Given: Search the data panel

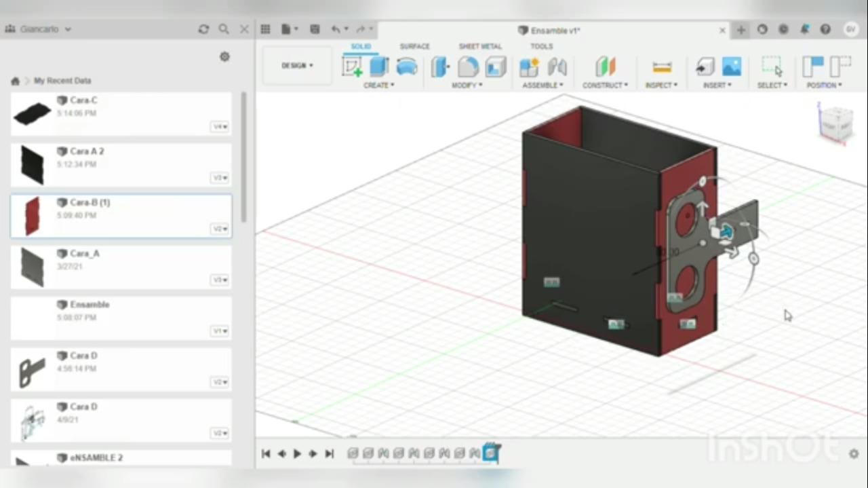Looking at the screenshot, I should [224, 29].
